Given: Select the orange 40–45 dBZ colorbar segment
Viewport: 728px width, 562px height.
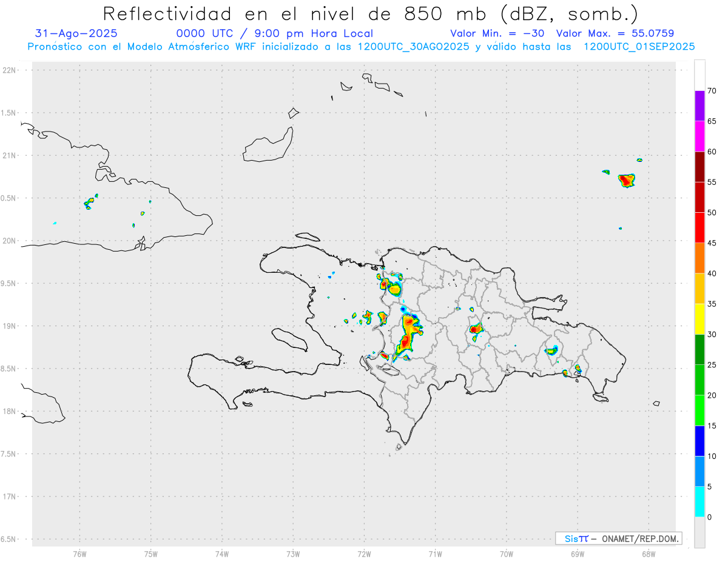Looking at the screenshot, I should pyautogui.click(x=699, y=258).
